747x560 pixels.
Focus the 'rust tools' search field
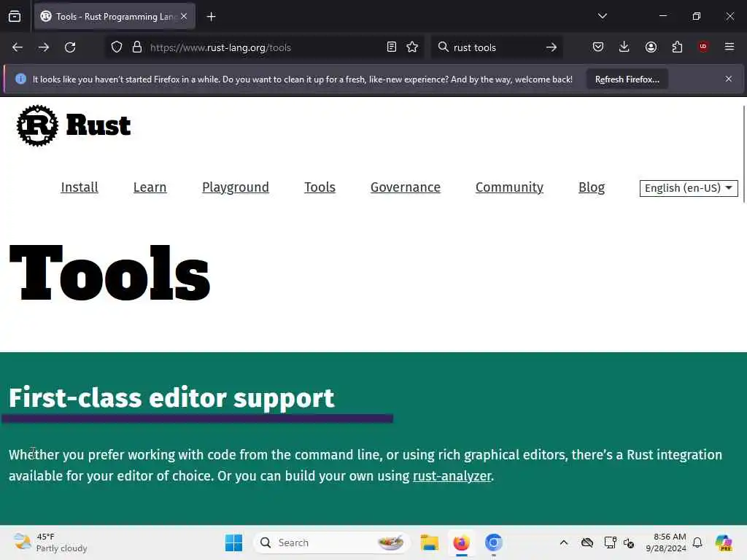[x=495, y=47]
